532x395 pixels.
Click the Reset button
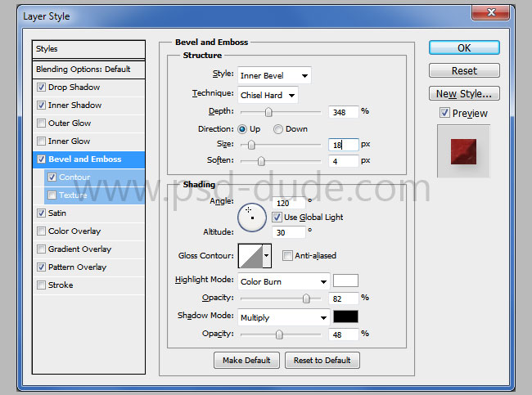(x=464, y=70)
